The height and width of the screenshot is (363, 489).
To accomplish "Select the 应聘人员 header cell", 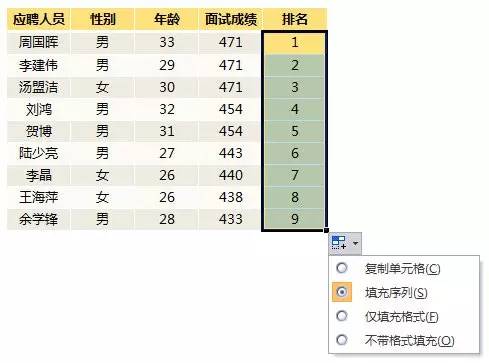I will [x=39, y=19].
